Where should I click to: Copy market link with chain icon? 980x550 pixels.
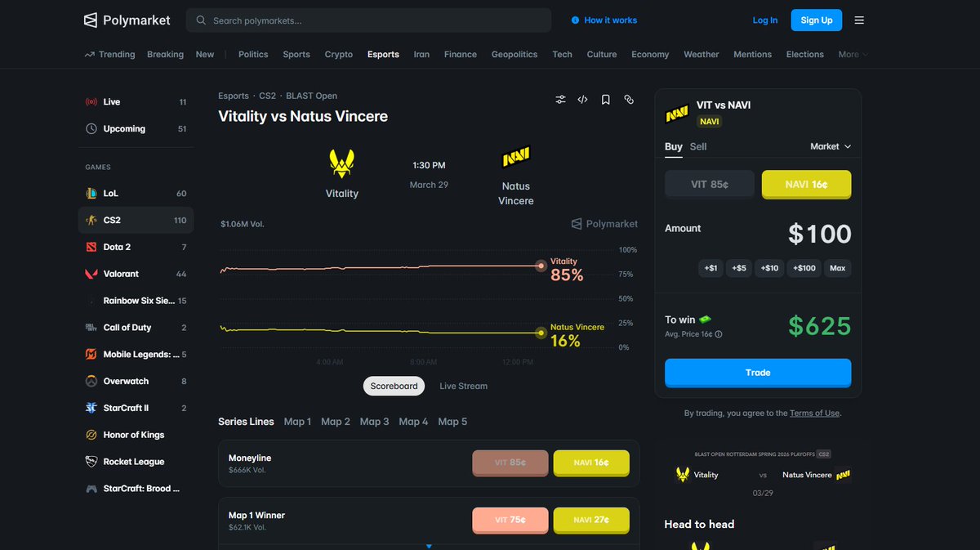[628, 100]
